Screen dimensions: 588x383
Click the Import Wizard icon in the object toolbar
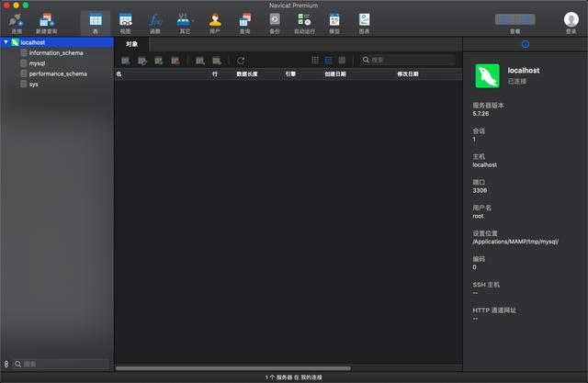pos(200,61)
